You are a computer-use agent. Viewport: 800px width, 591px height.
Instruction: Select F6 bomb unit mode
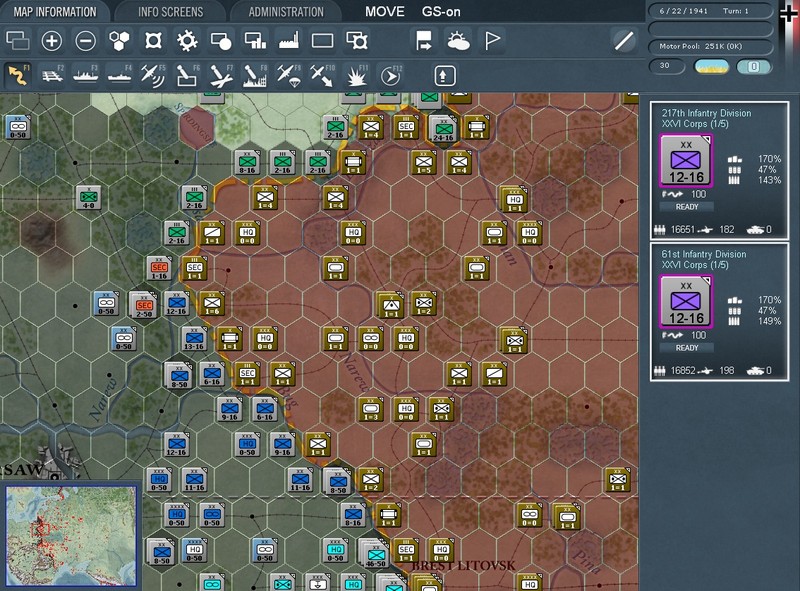(187, 76)
